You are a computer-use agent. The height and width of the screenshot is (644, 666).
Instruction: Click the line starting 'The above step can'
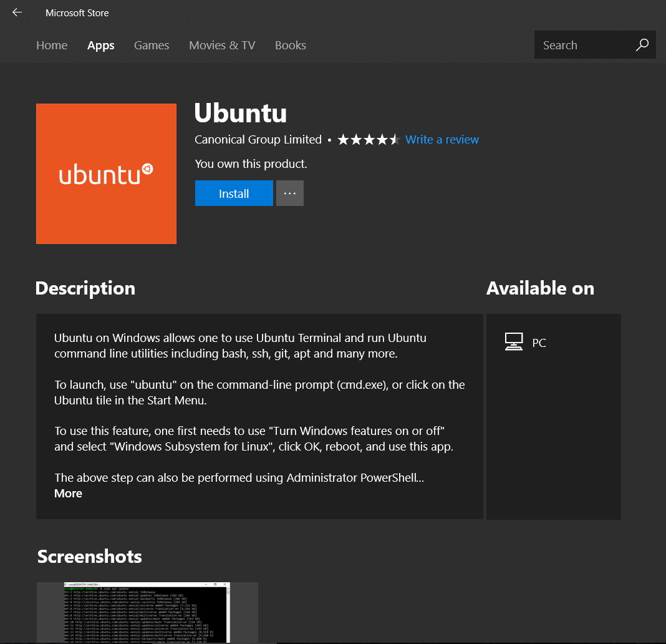pos(239,477)
